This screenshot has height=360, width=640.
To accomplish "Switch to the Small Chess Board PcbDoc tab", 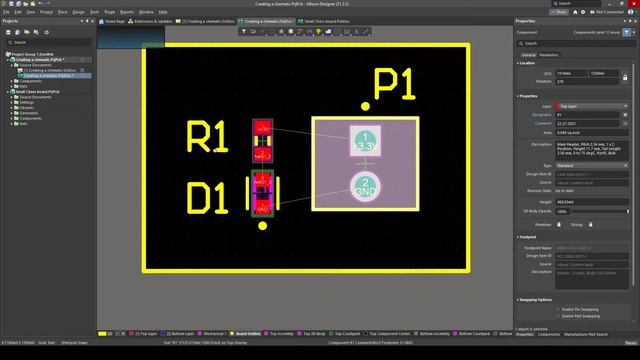I will [324, 21].
